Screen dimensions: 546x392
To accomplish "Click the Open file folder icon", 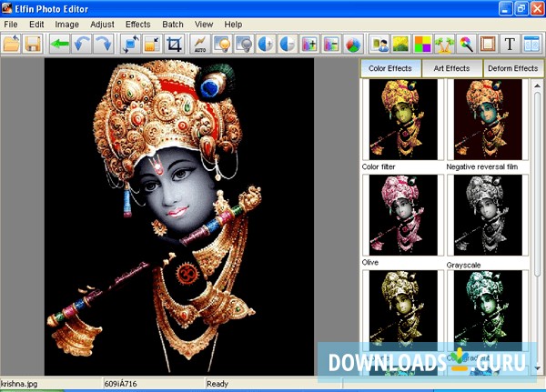I will click(x=12, y=44).
